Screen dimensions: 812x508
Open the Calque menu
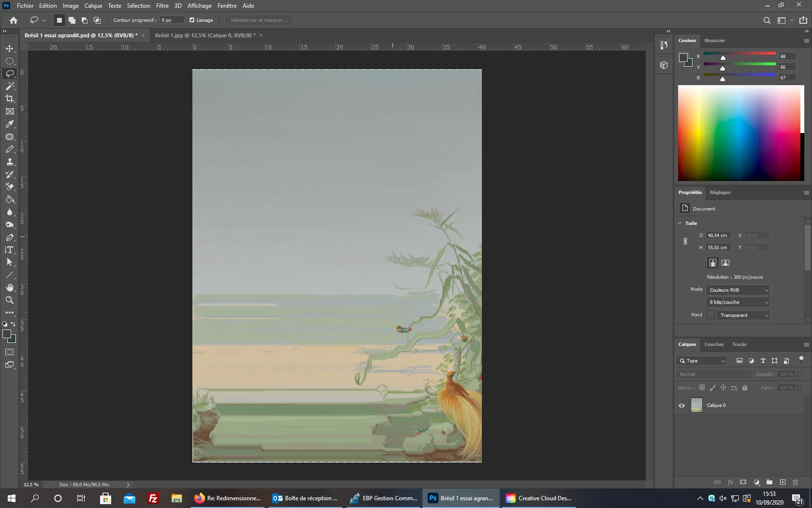click(93, 6)
